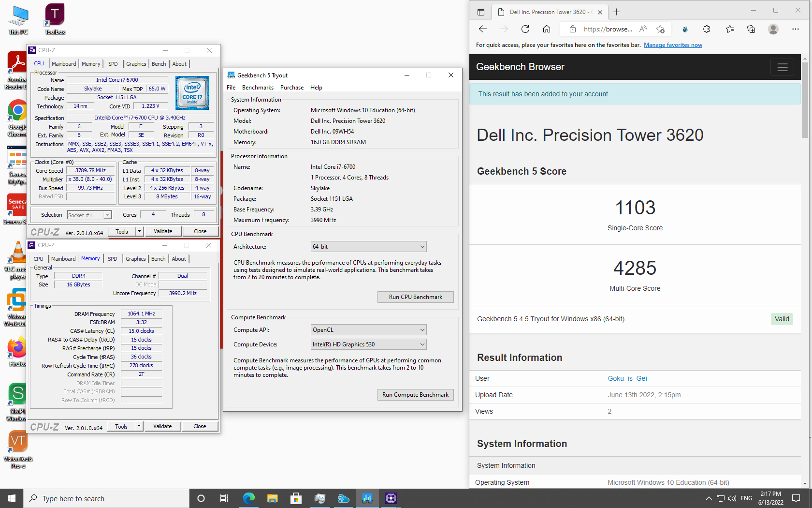
Task: Switch to CPU-Z taskbar button
Action: [391, 498]
